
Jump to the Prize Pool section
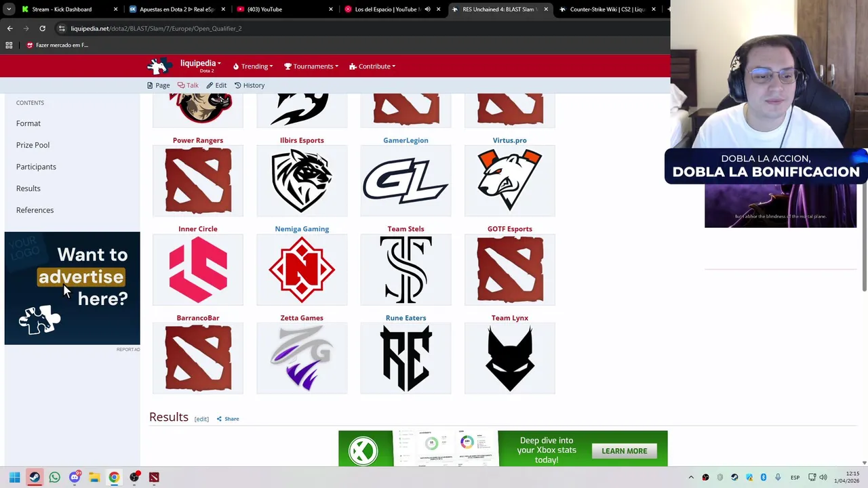pos(33,145)
